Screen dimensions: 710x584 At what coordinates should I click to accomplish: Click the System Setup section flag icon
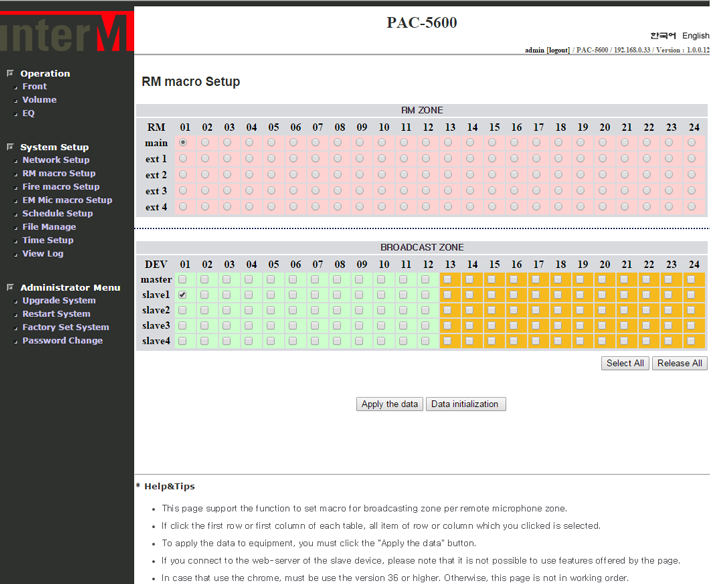[x=10, y=147]
